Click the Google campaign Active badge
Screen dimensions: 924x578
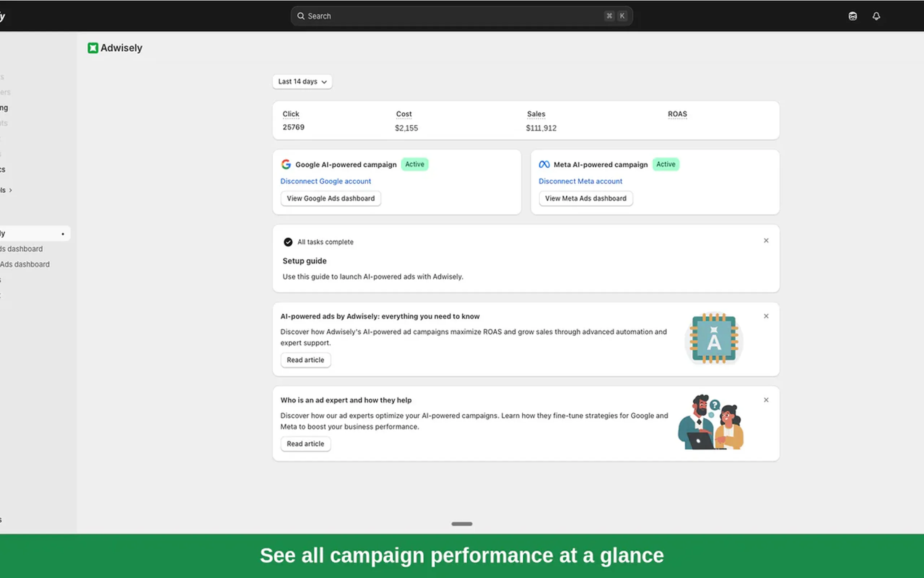415,164
